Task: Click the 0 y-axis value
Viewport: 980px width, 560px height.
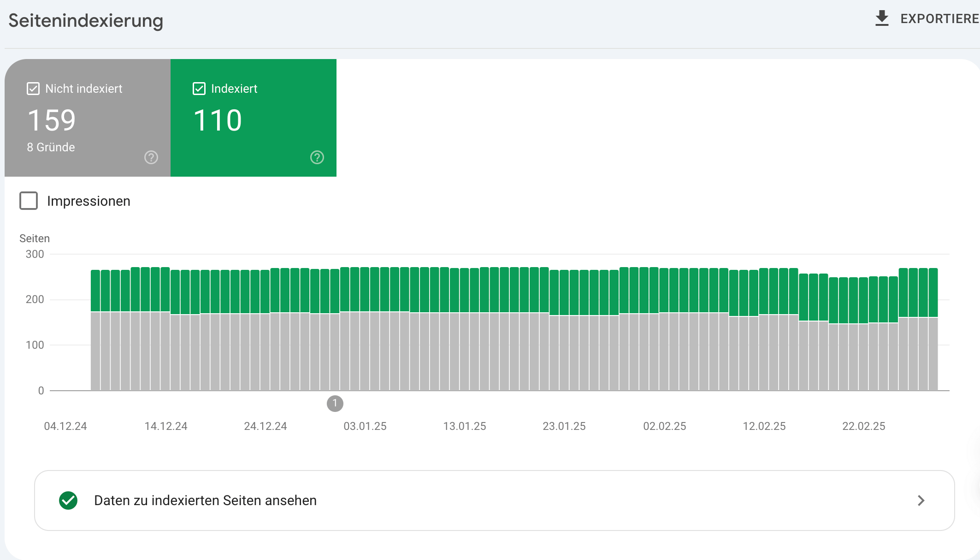Action: tap(41, 391)
